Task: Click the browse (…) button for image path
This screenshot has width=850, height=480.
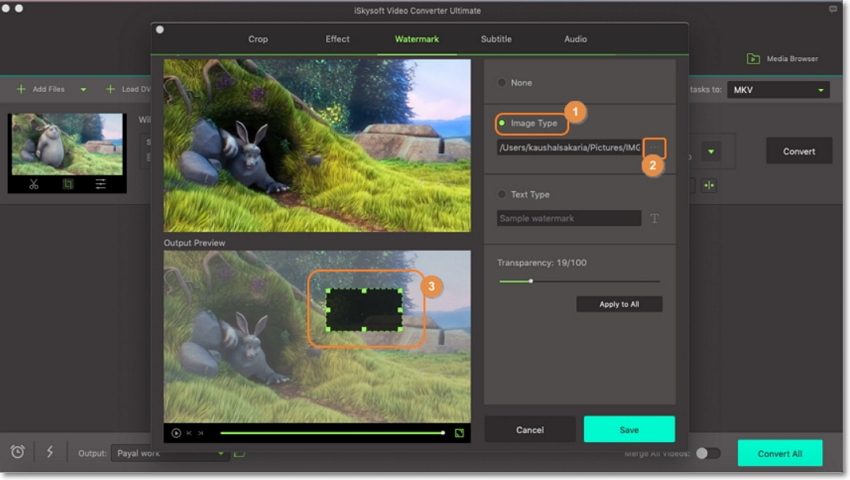Action: click(x=654, y=148)
